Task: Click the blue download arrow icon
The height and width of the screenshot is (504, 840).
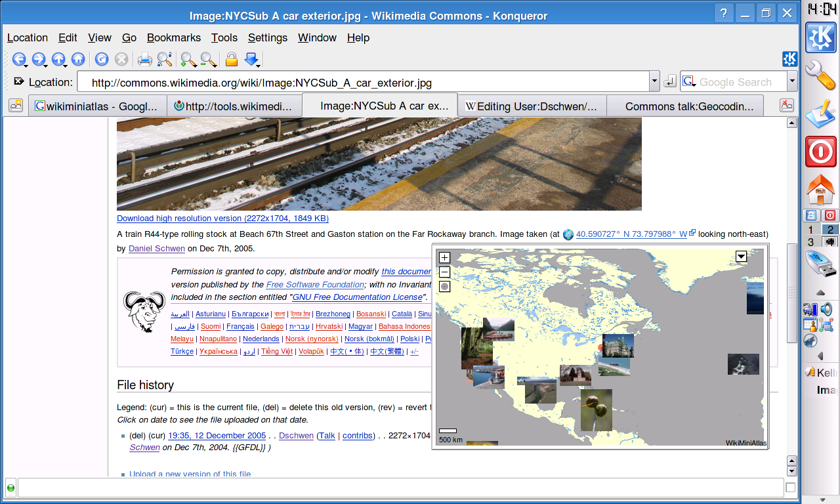Action: pos(252,60)
